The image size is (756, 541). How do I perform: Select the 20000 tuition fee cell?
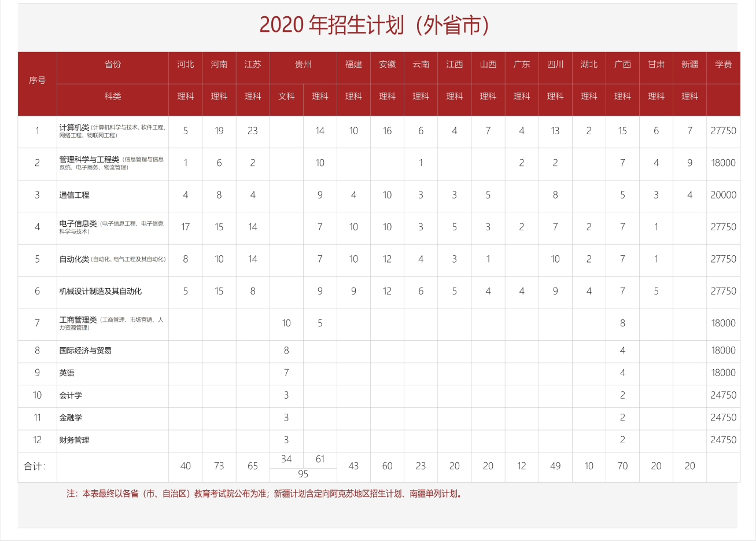[723, 195]
